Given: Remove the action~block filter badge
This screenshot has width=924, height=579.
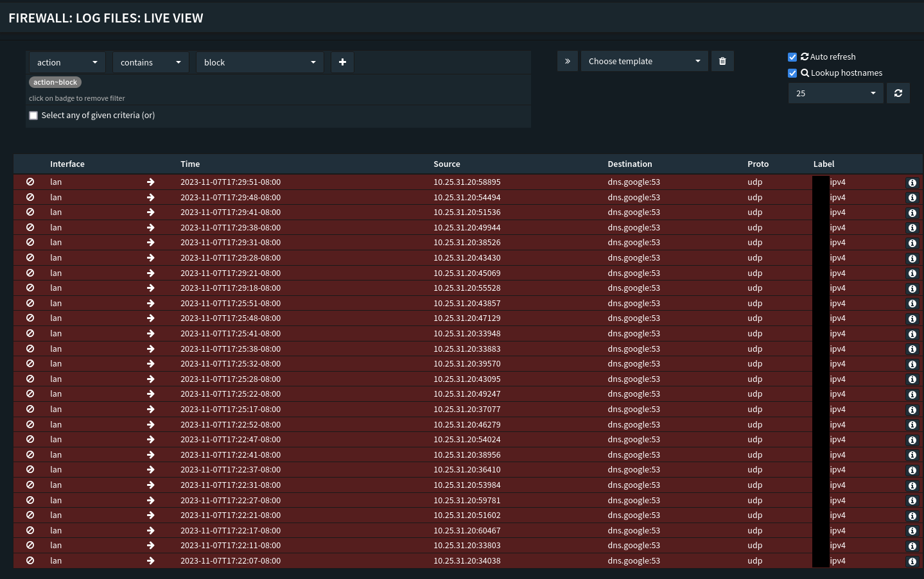Looking at the screenshot, I should 55,82.
